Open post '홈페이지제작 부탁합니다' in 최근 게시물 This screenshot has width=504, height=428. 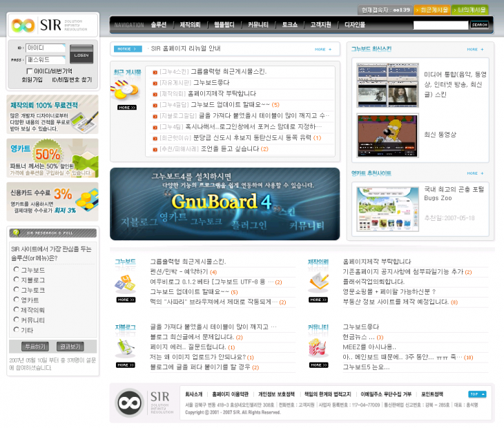click(222, 93)
